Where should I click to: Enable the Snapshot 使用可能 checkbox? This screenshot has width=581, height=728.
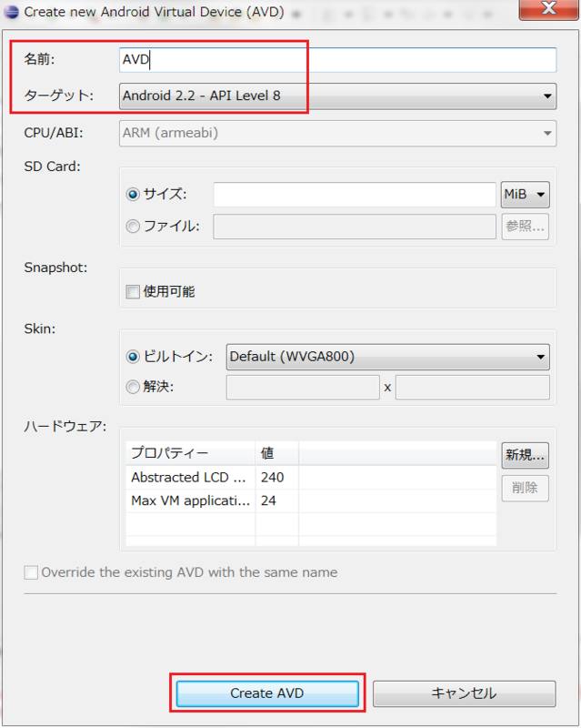click(x=133, y=292)
